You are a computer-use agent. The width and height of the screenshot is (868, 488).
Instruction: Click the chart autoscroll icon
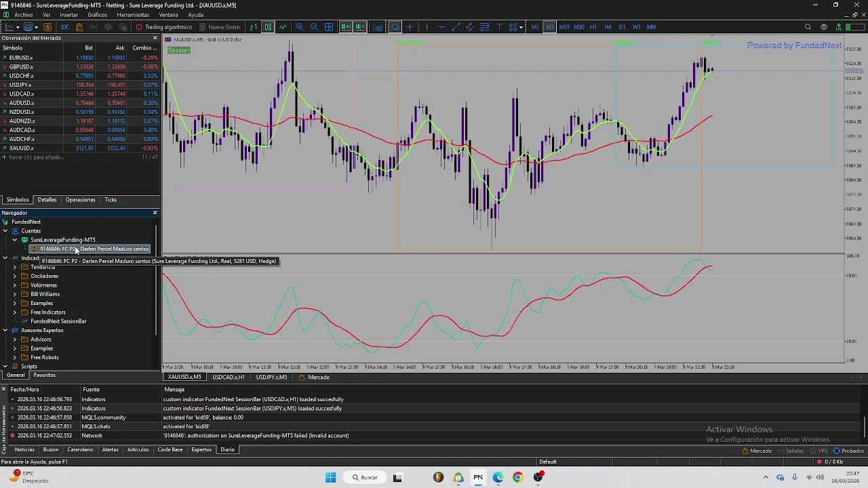click(x=345, y=27)
